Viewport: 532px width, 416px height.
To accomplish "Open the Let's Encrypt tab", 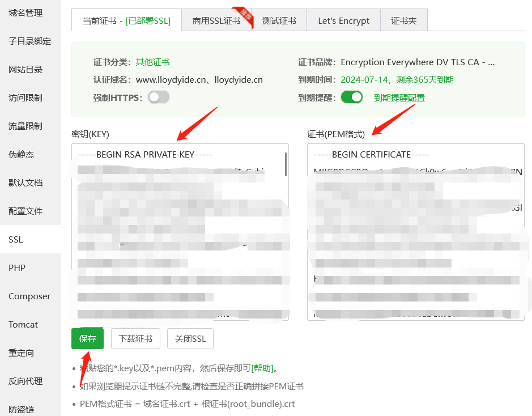I will pos(343,21).
